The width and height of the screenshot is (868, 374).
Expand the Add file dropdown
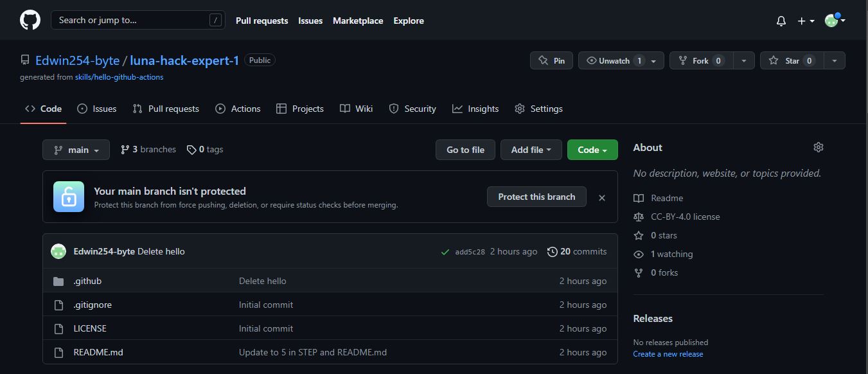click(531, 150)
